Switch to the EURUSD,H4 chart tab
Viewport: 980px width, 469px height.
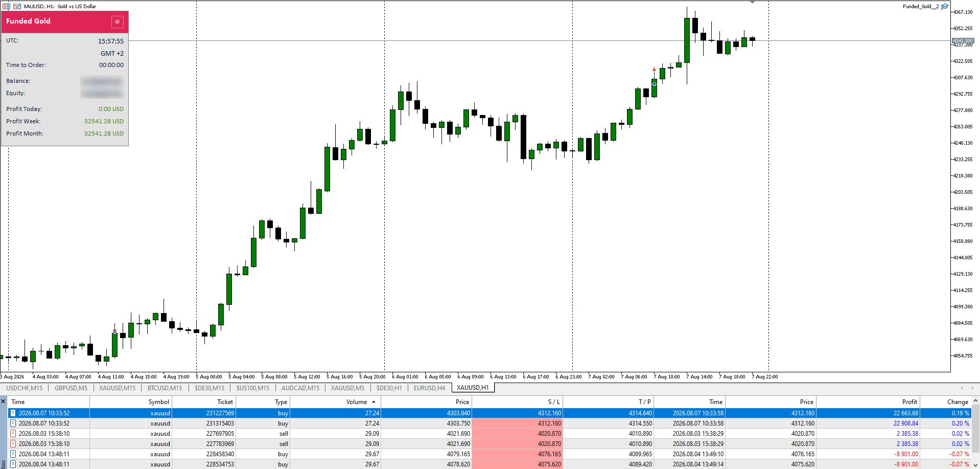429,388
